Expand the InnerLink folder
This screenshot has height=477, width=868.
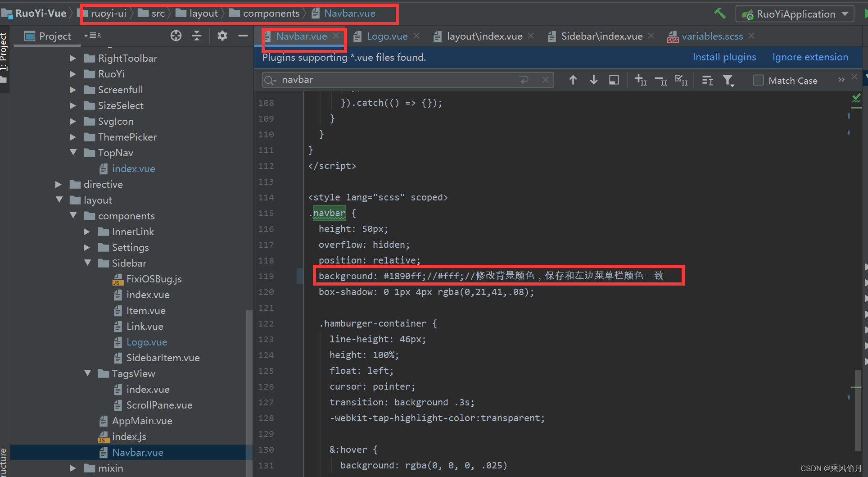(87, 232)
